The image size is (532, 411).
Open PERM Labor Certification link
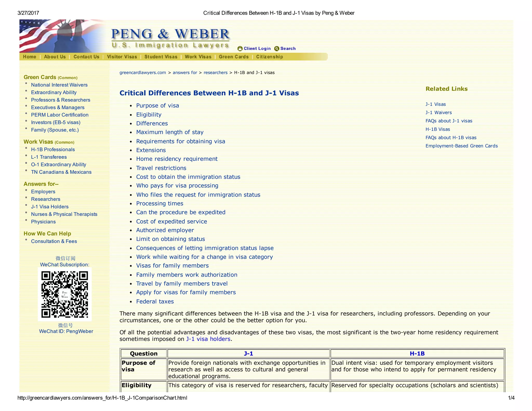click(x=60, y=115)
